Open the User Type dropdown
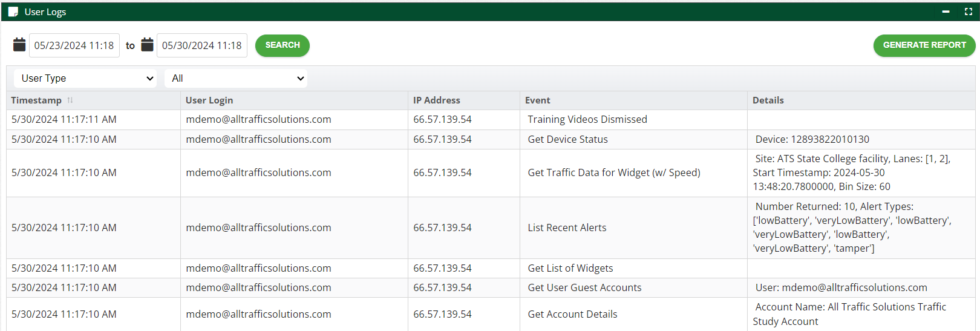 point(85,78)
